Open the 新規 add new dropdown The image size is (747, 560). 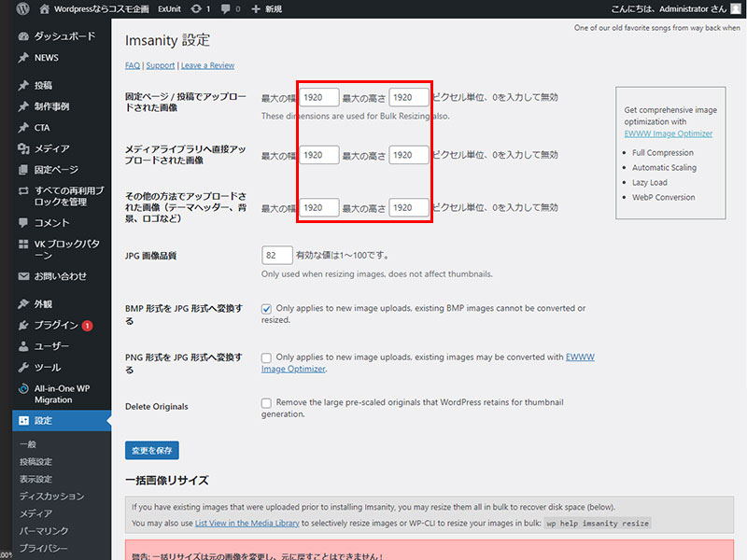tap(267, 8)
